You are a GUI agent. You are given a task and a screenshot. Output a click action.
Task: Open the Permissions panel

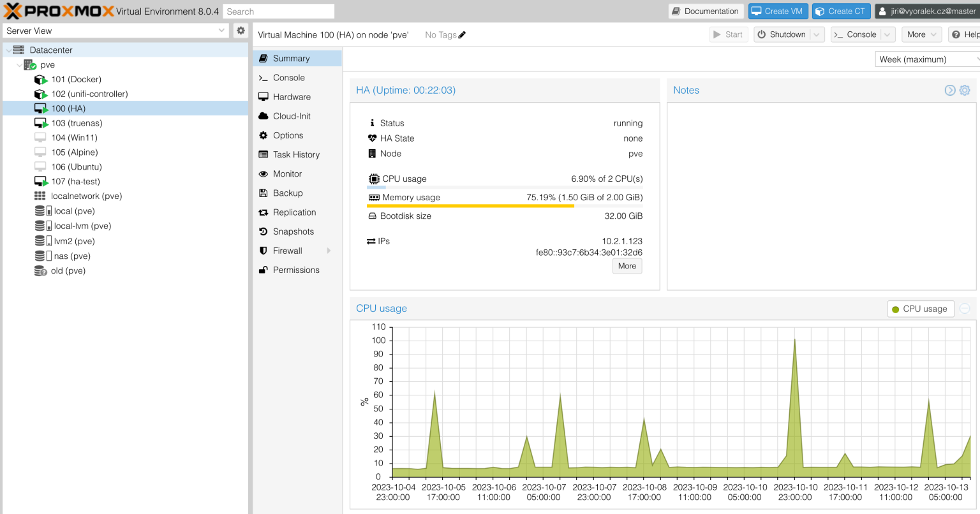coord(293,270)
